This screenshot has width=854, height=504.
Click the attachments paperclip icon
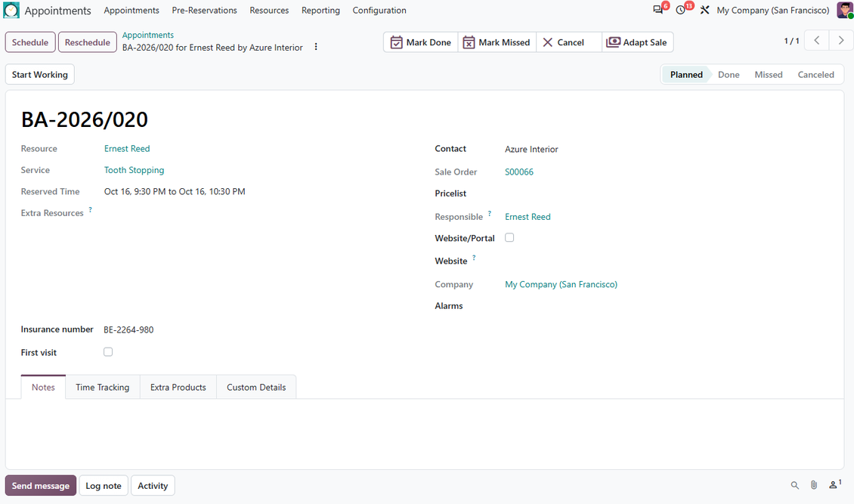tap(814, 485)
